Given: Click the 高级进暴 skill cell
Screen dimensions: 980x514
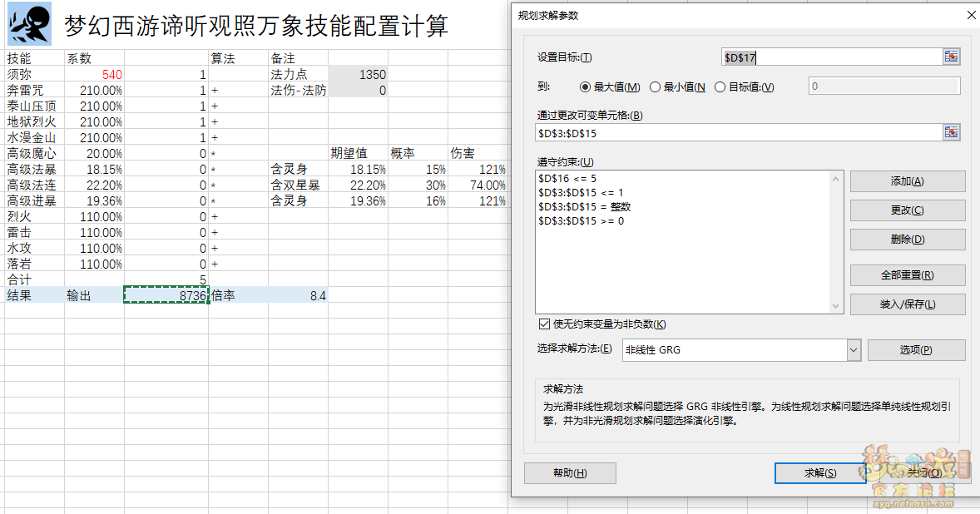Looking at the screenshot, I should tap(34, 201).
